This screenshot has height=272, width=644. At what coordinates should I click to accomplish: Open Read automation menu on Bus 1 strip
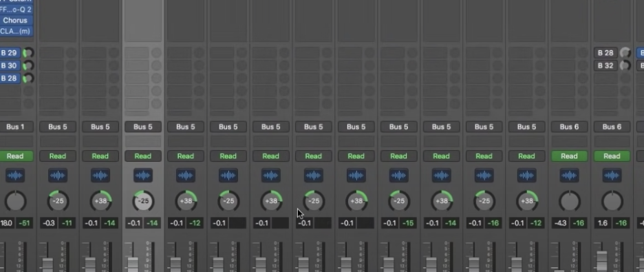(15, 156)
